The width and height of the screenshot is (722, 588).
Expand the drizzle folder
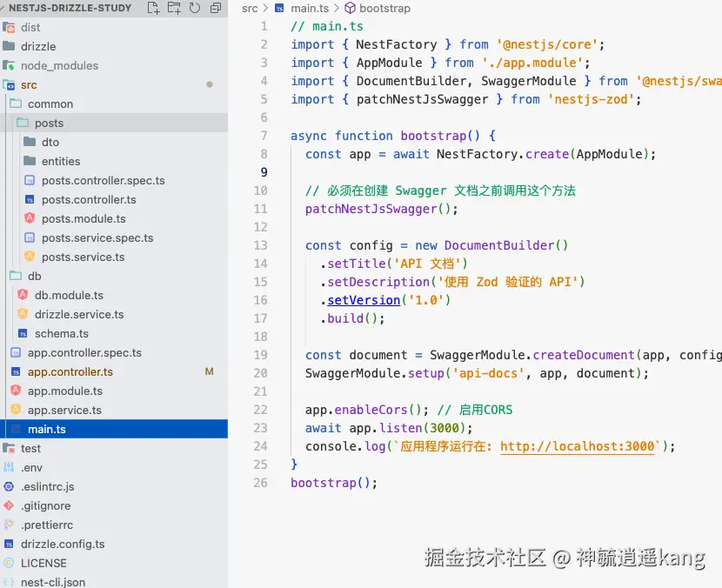pyautogui.click(x=114, y=46)
